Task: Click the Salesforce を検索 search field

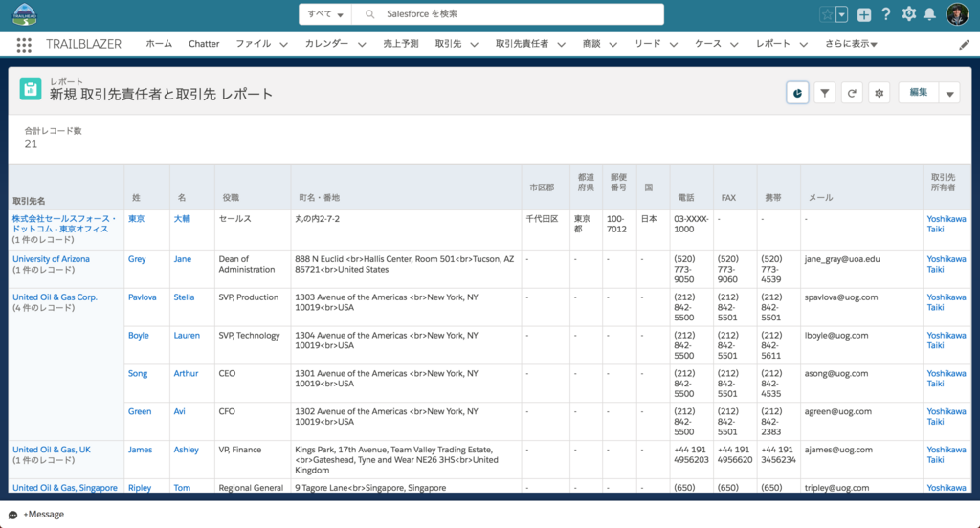Action: coord(507,14)
